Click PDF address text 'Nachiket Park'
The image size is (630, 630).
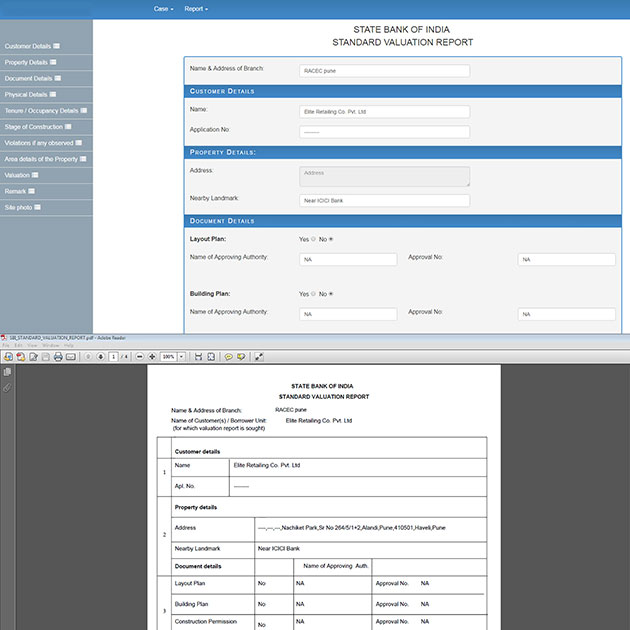click(299, 528)
